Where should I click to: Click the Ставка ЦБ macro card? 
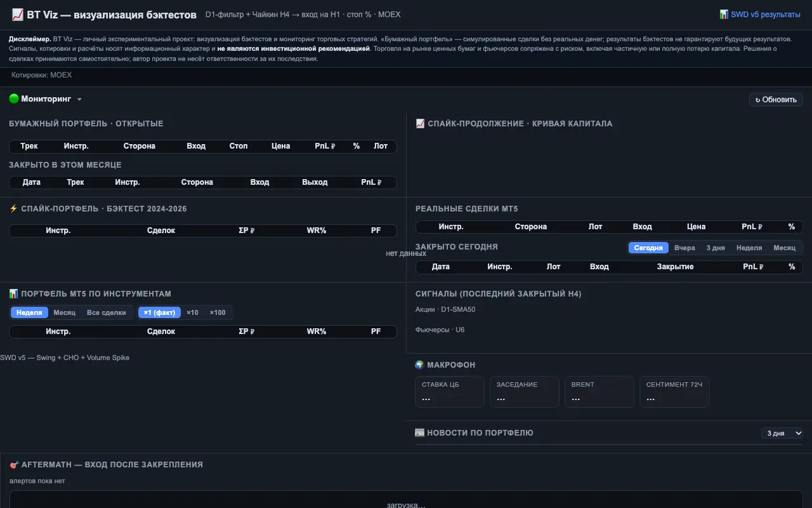point(449,392)
